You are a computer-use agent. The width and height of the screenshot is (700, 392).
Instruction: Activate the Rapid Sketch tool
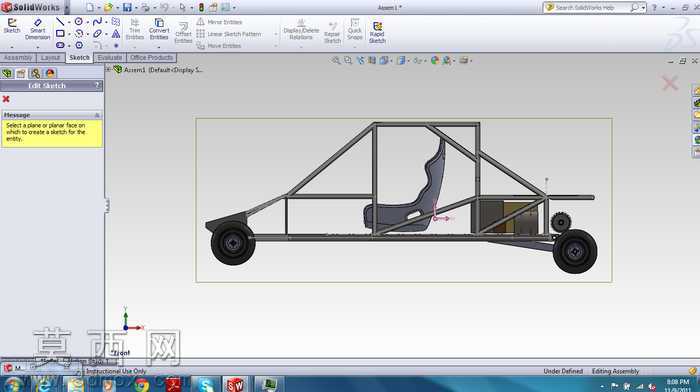click(x=377, y=32)
